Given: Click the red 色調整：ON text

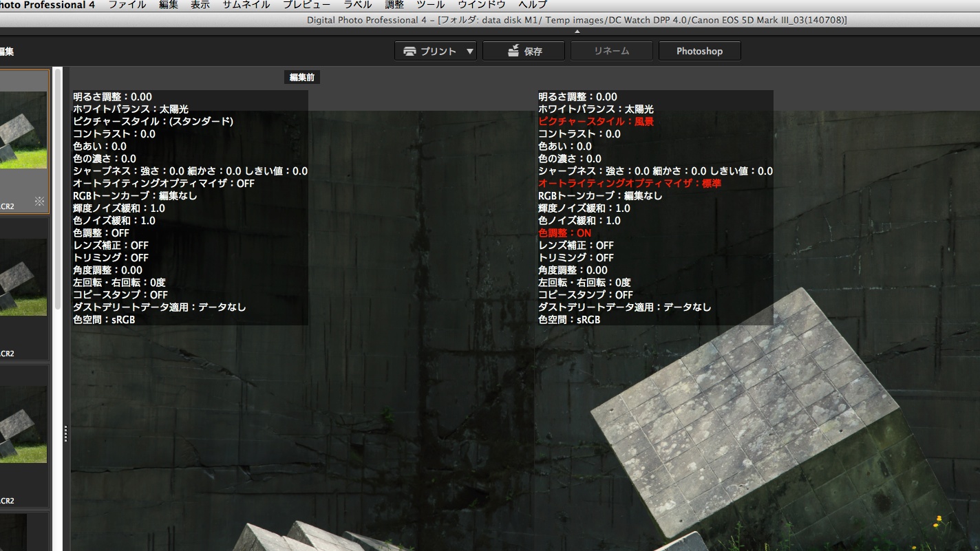Looking at the screenshot, I should pos(564,233).
